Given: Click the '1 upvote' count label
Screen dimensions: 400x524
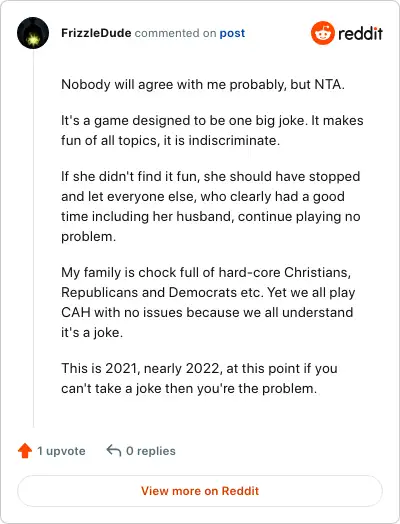Looking at the screenshot, I should pos(61,451).
